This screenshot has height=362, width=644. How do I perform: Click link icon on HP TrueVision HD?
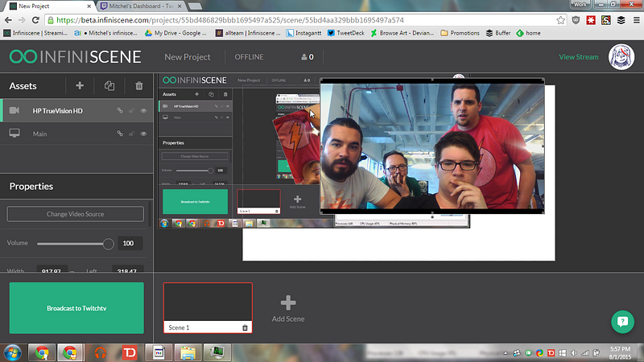120,110
